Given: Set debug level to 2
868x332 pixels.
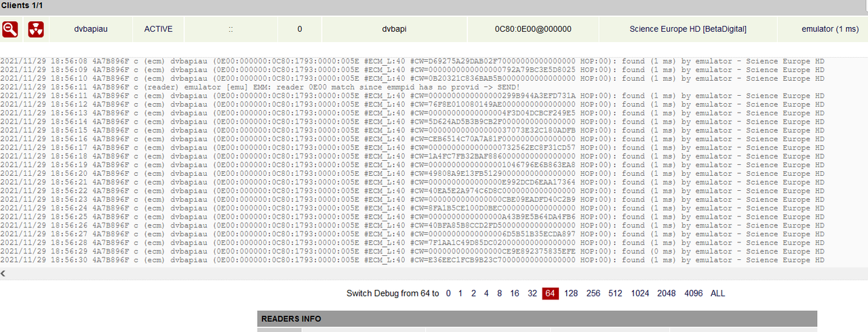Looking at the screenshot, I should (x=473, y=293).
